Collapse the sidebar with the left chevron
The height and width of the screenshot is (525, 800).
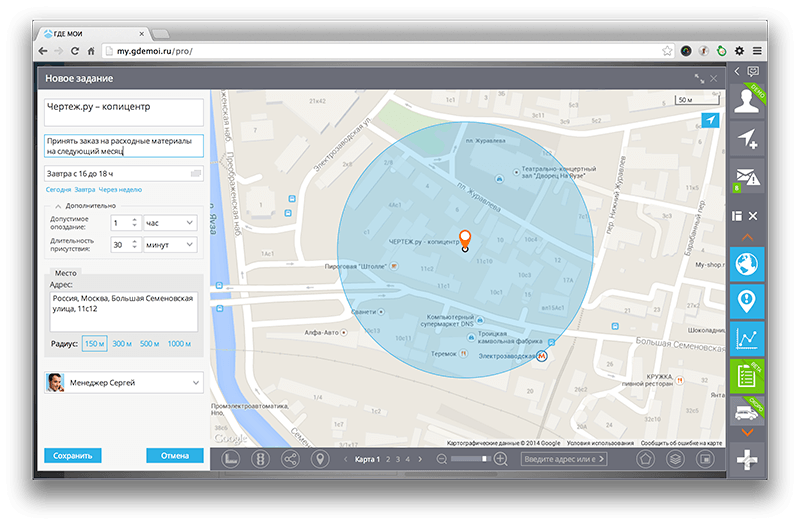(737, 71)
